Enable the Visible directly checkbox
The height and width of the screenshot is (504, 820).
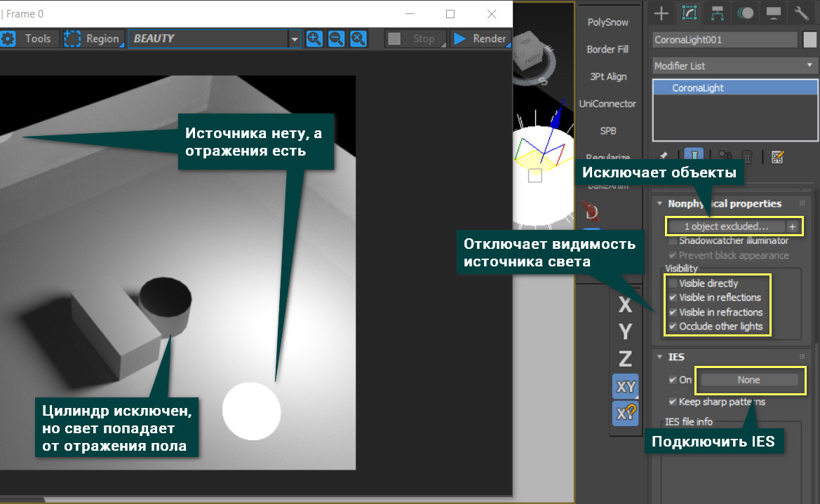click(673, 284)
